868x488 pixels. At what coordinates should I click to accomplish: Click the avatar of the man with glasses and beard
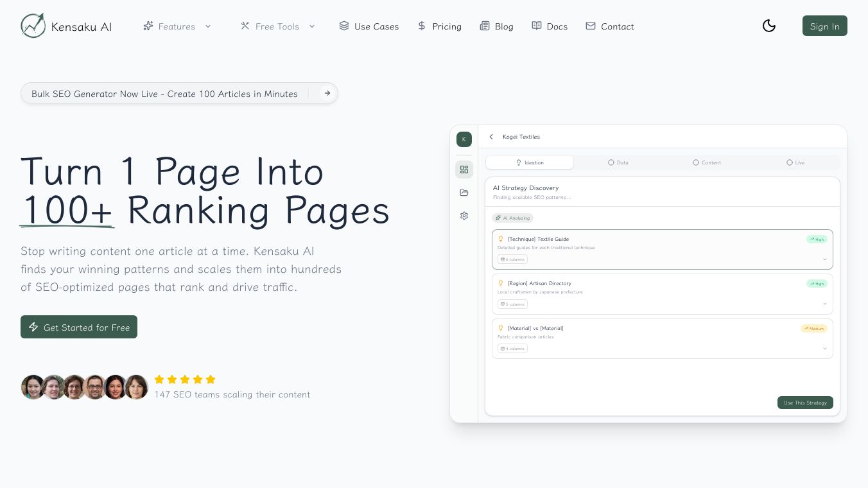[95, 387]
